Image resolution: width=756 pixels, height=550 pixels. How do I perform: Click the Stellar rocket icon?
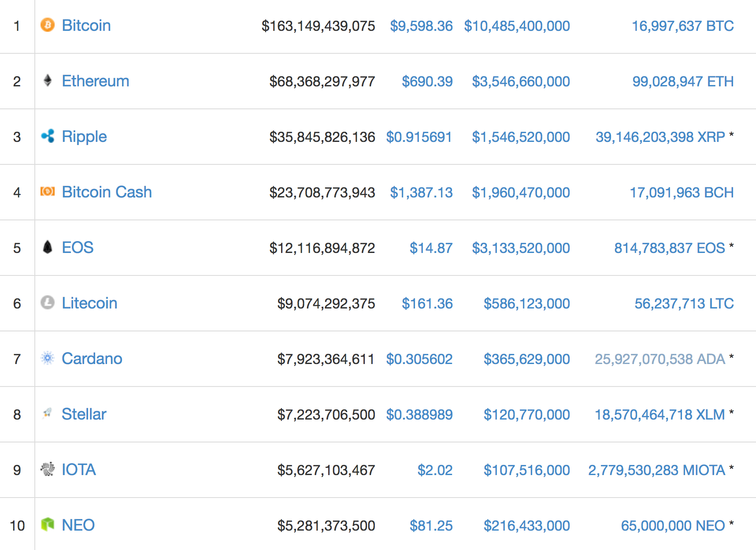coord(48,413)
